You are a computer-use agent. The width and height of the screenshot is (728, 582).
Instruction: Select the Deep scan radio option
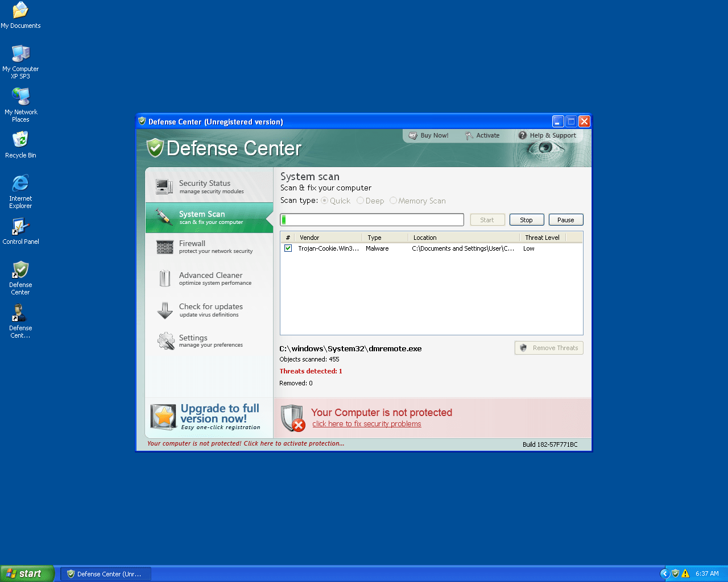pyautogui.click(x=361, y=201)
